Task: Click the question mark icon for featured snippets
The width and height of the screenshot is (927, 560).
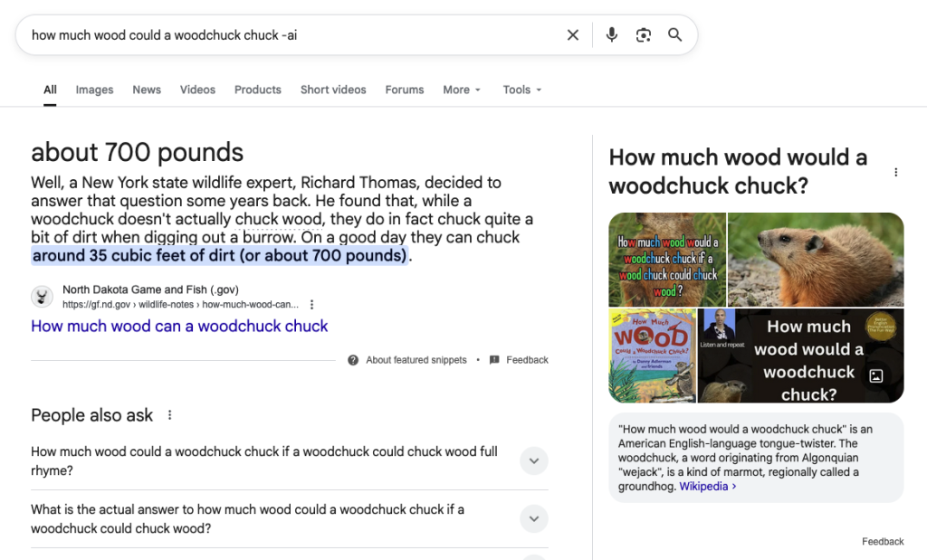Action: [353, 360]
